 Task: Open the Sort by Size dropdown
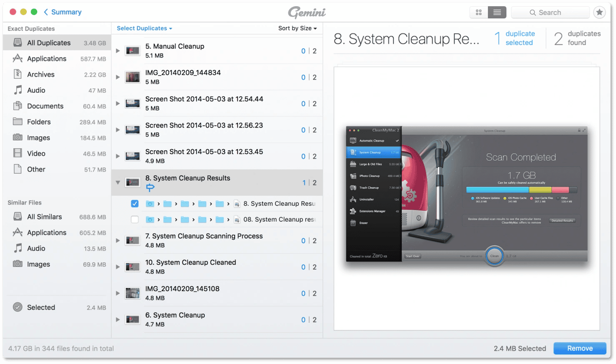click(x=298, y=28)
